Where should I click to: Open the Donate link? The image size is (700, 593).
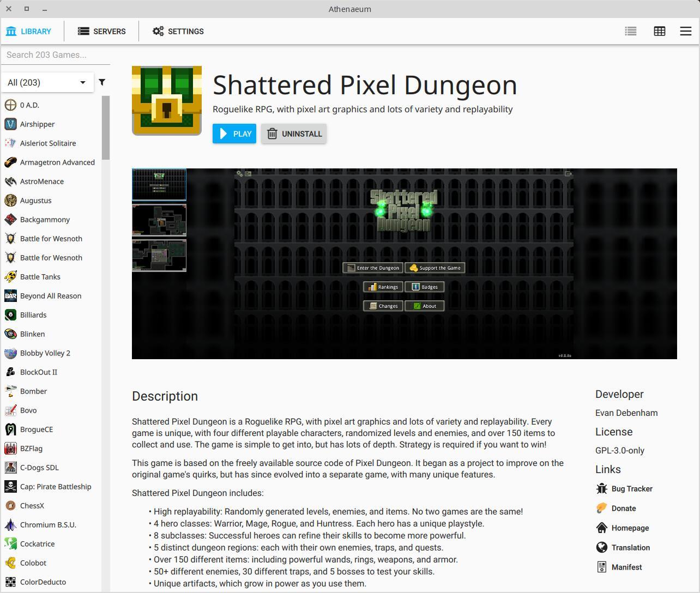[x=616, y=508]
